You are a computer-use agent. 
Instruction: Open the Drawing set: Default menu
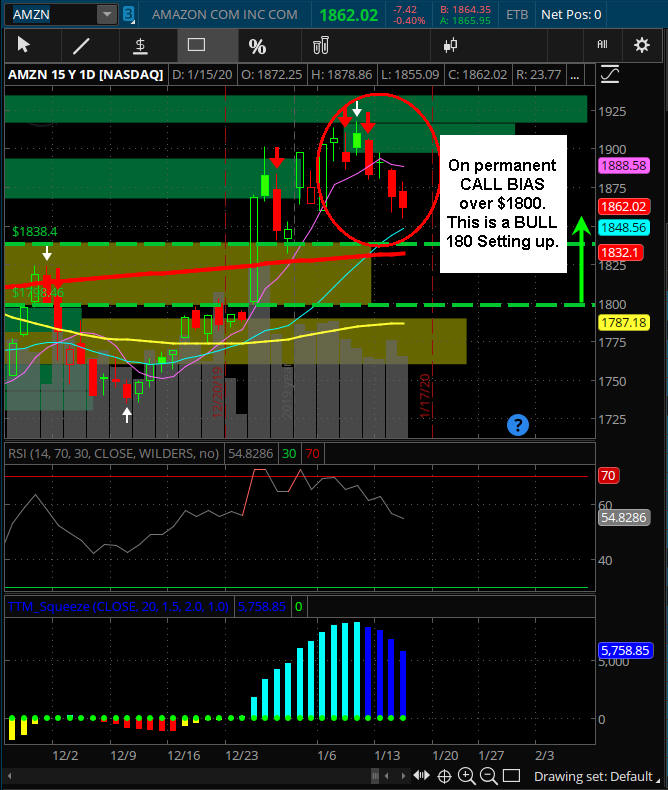[596, 776]
